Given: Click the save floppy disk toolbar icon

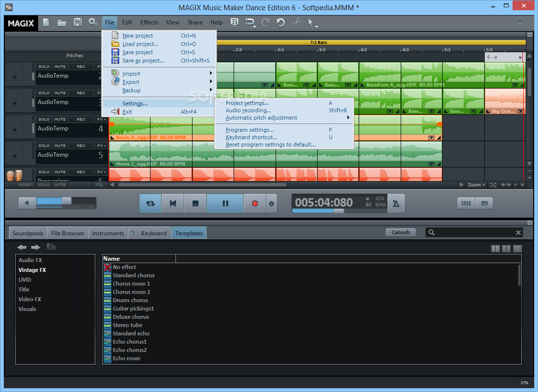Looking at the screenshot, I should pyautogui.click(x=78, y=22).
